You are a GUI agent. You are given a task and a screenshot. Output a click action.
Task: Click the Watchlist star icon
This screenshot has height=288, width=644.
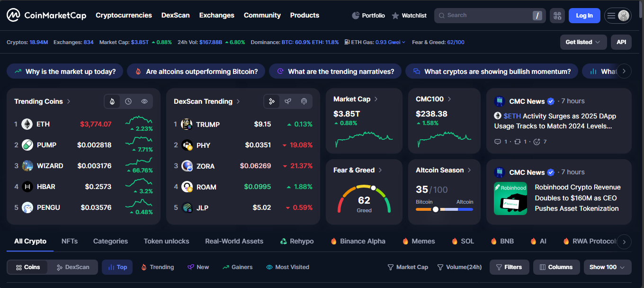pos(395,16)
